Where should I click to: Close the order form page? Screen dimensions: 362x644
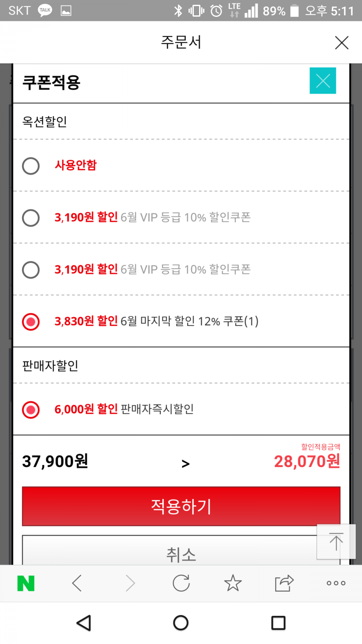pos(341,42)
